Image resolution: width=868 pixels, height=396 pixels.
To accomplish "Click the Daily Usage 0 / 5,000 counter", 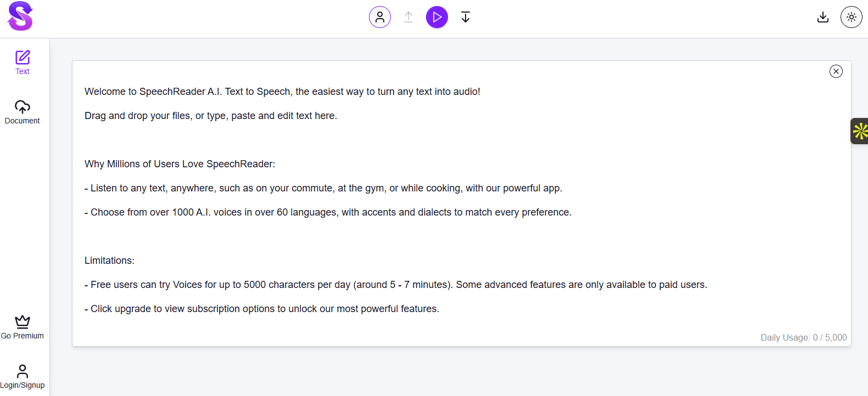I will (803, 337).
